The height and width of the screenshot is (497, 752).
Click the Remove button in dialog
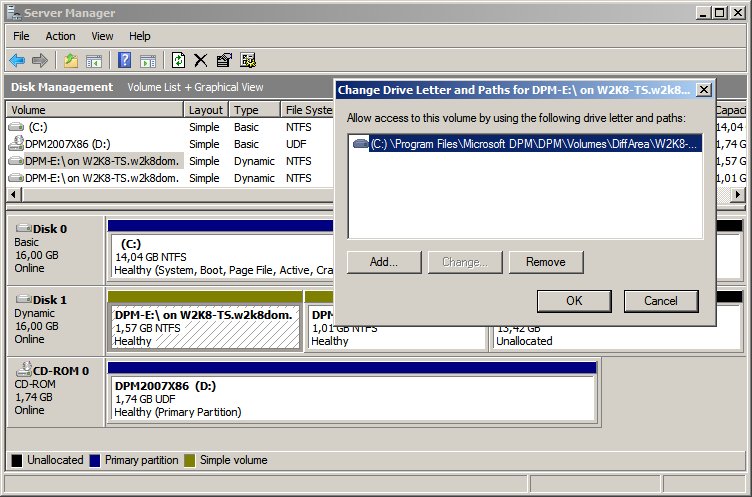[546, 262]
